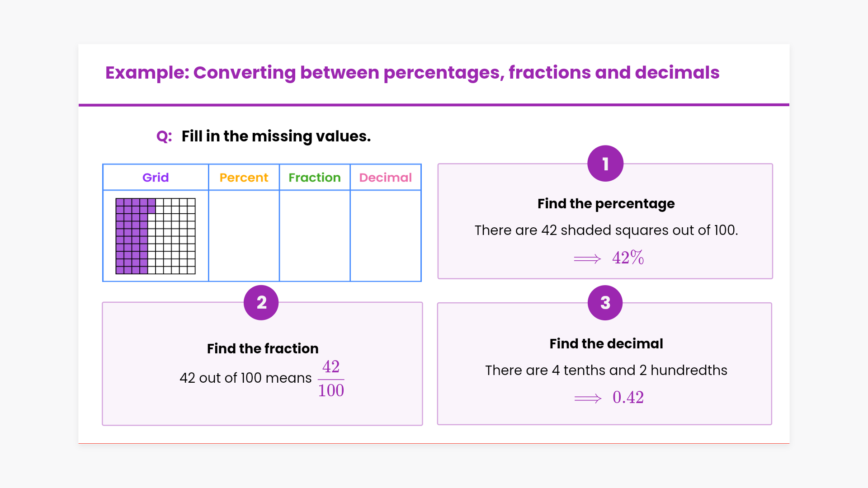Image resolution: width=868 pixels, height=488 pixels.
Task: Click the 42/100 fraction
Action: tap(331, 379)
